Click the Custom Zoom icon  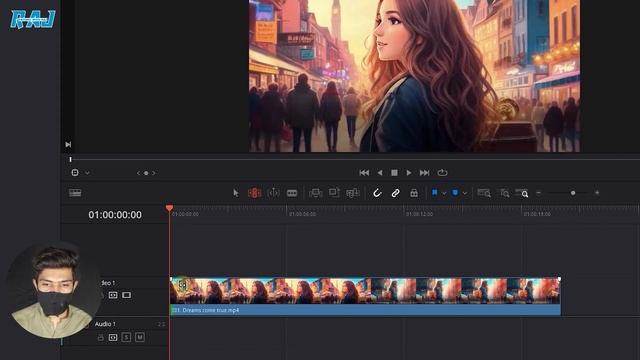(x=522, y=193)
